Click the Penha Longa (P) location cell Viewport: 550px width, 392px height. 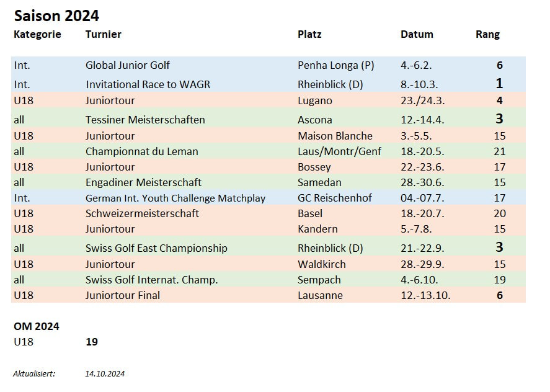[x=335, y=65]
